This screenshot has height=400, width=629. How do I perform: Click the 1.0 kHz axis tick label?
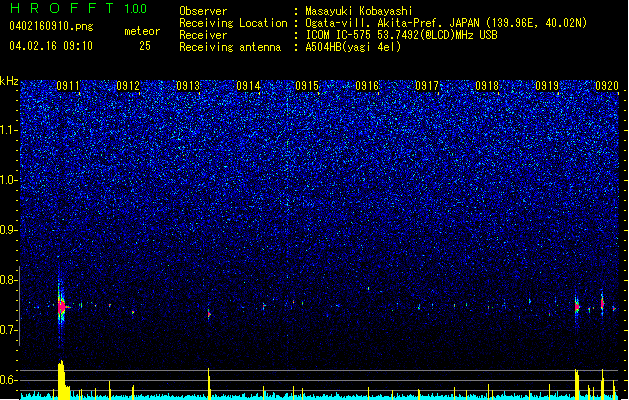pyautogui.click(x=9, y=180)
